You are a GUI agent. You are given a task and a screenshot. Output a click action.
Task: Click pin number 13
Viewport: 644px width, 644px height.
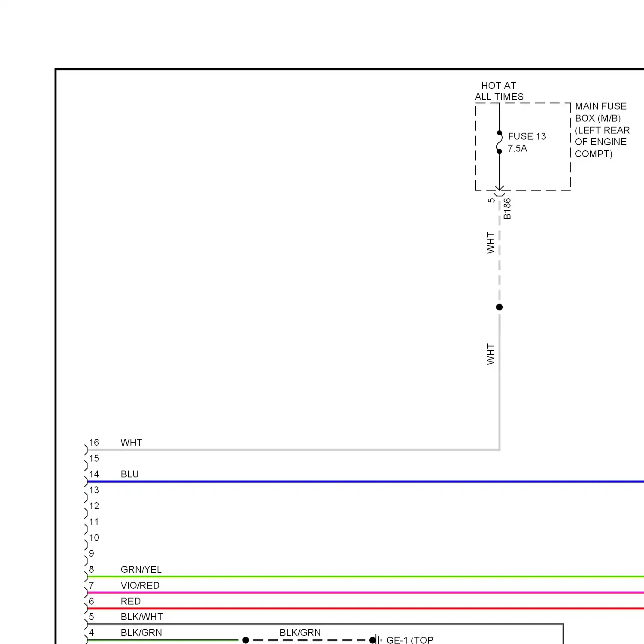click(x=94, y=490)
